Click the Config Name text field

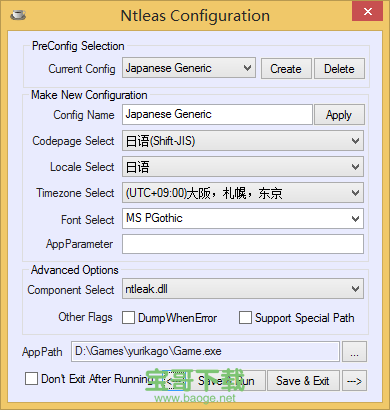click(217, 114)
